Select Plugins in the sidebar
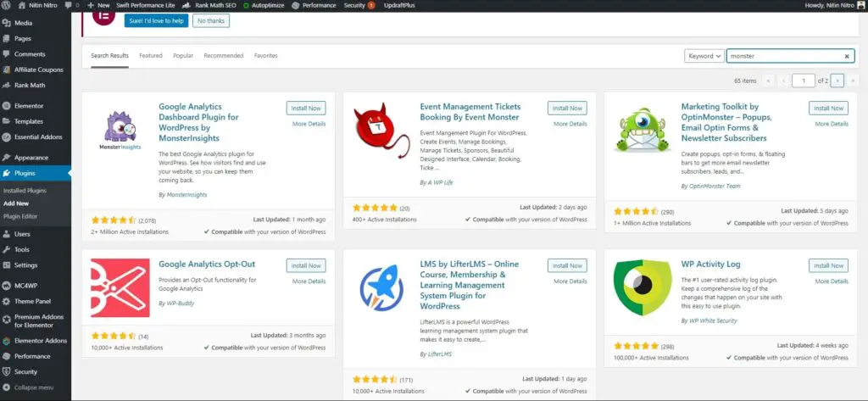Screen dimensions: 868x401 point(36,173)
